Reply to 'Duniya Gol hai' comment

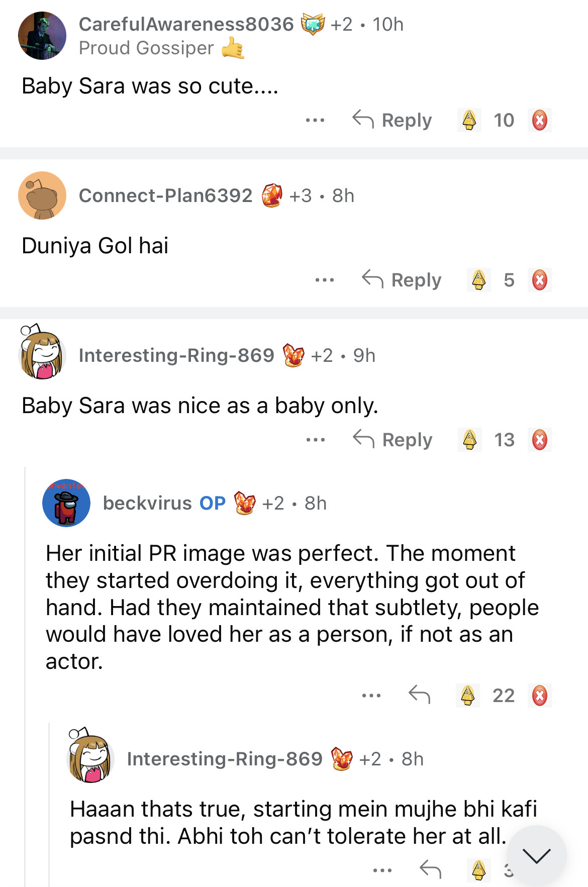402,280
